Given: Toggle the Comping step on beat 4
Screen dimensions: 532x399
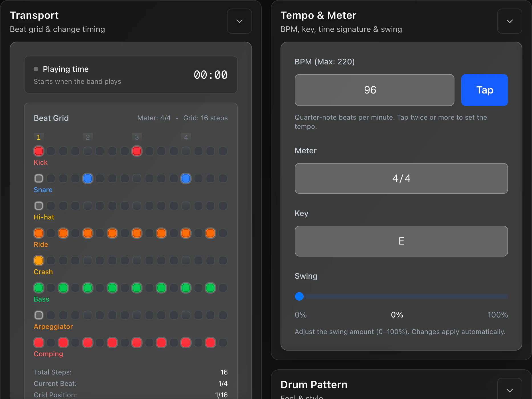Looking at the screenshot, I should coord(186,343).
